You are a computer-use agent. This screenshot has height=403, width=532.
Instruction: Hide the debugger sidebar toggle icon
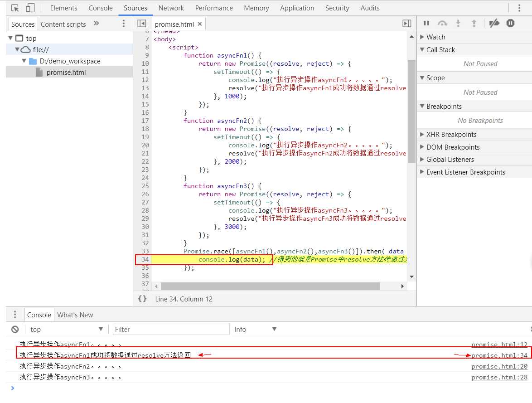406,24
